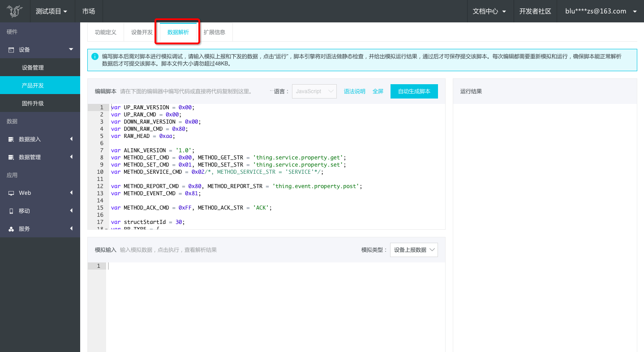
Task: Click line number 12 in script editor
Action: coord(100,186)
